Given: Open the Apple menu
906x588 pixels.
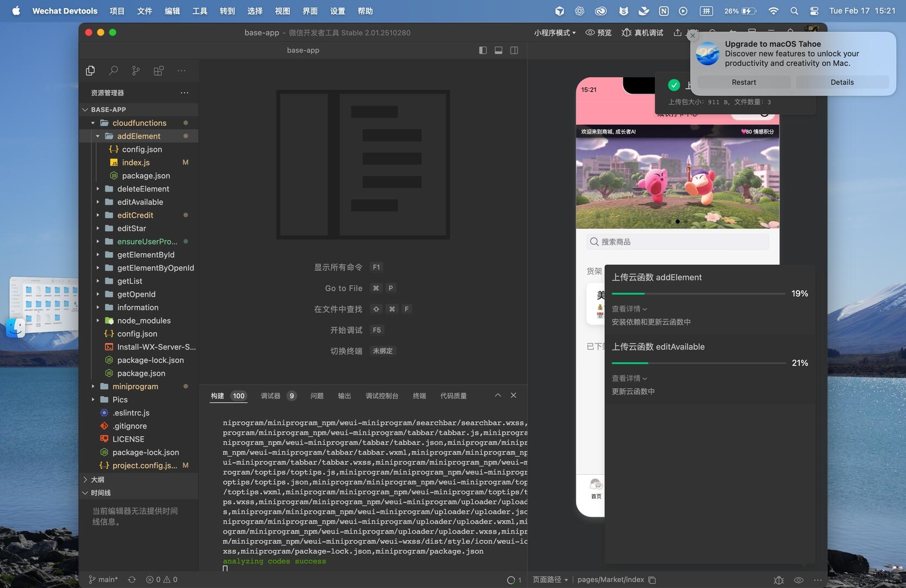Looking at the screenshot, I should (16, 11).
